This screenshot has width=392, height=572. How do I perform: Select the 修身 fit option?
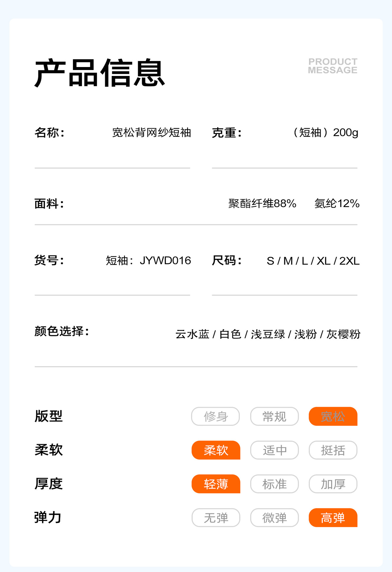click(x=215, y=416)
